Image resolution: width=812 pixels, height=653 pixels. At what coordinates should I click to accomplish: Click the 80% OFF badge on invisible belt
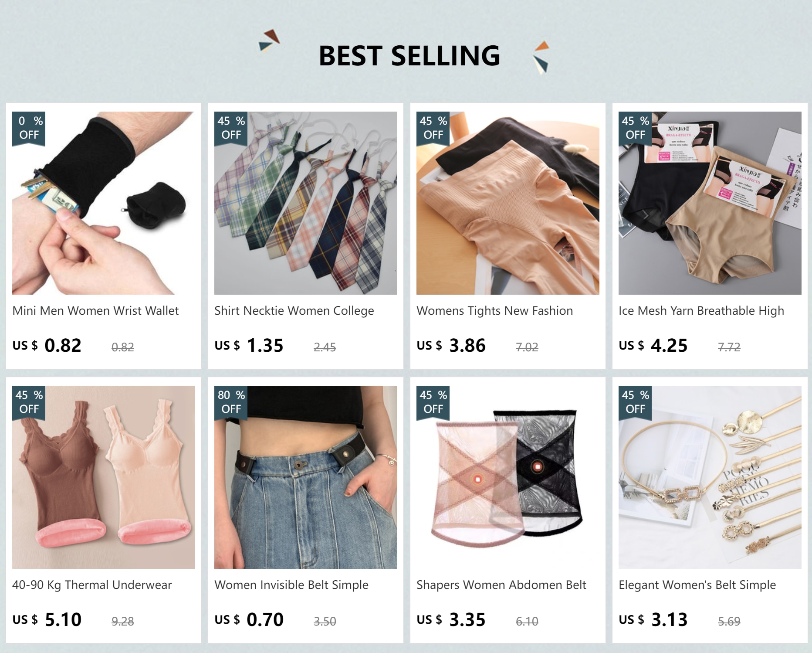click(231, 402)
